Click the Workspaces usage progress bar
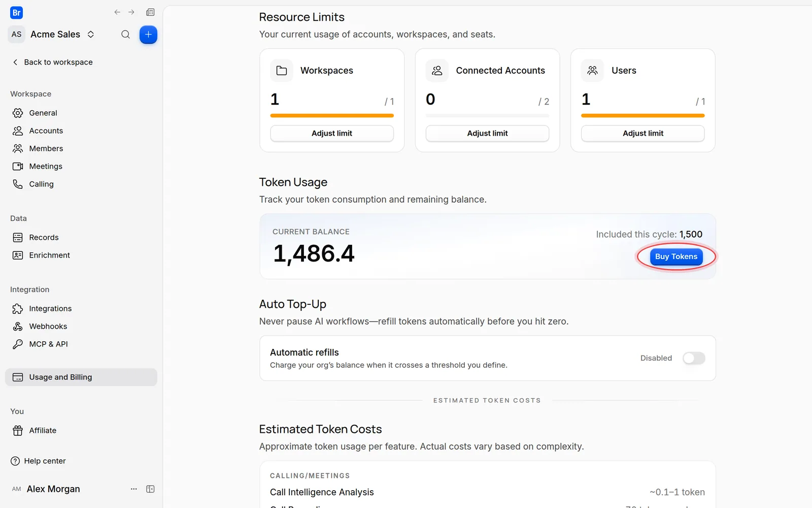The width and height of the screenshot is (812, 508). (x=332, y=116)
